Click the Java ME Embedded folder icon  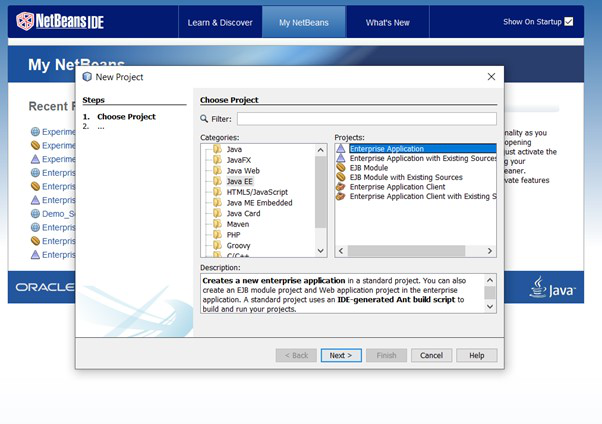click(217, 202)
